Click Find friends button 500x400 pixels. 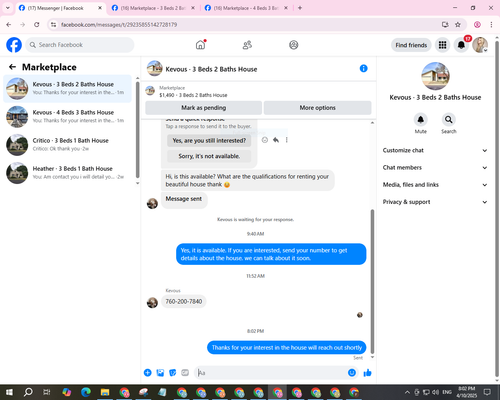pos(411,45)
